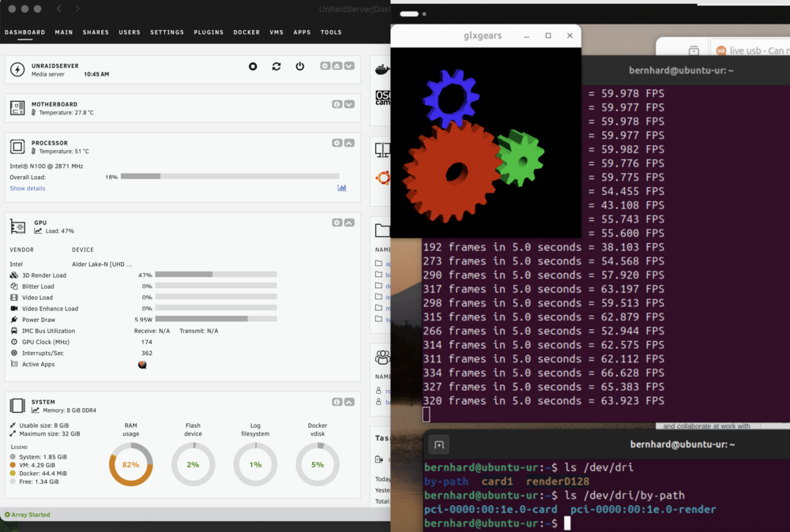Open the Processor card gear settings
The height and width of the screenshot is (532, 790).
(x=337, y=143)
